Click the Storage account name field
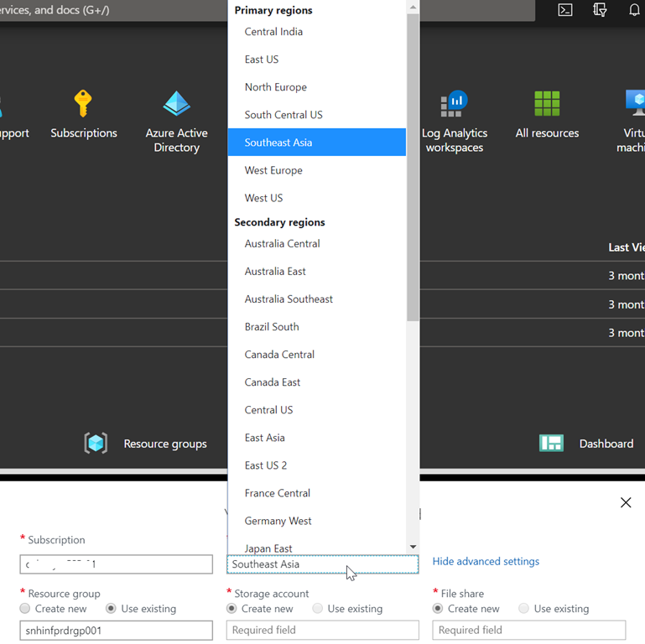The image size is (645, 644). coord(322,631)
